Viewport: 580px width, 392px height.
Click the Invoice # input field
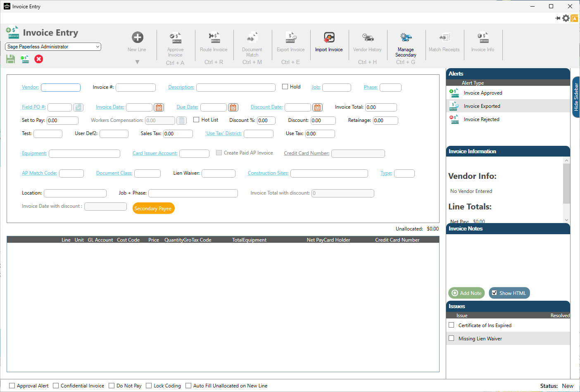(136, 88)
